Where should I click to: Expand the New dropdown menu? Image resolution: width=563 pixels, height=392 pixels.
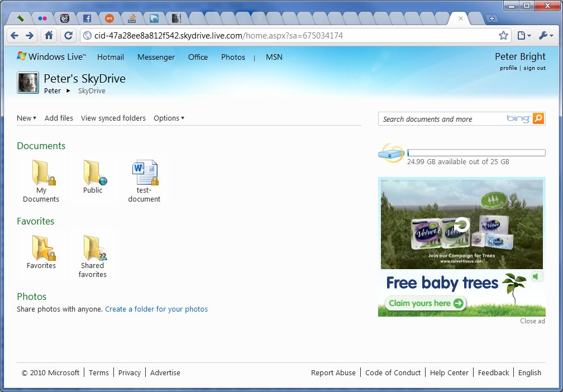pyautogui.click(x=27, y=118)
